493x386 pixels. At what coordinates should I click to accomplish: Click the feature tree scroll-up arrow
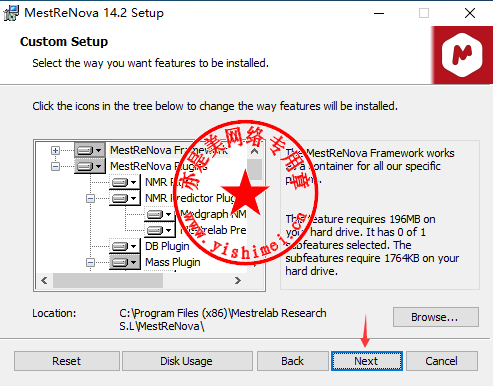coord(255,151)
